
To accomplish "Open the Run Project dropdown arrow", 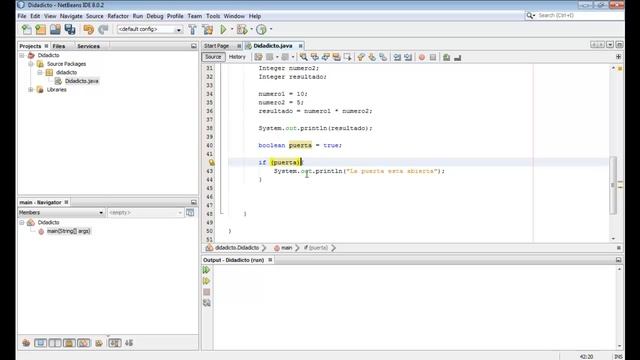I will pos(232,29).
